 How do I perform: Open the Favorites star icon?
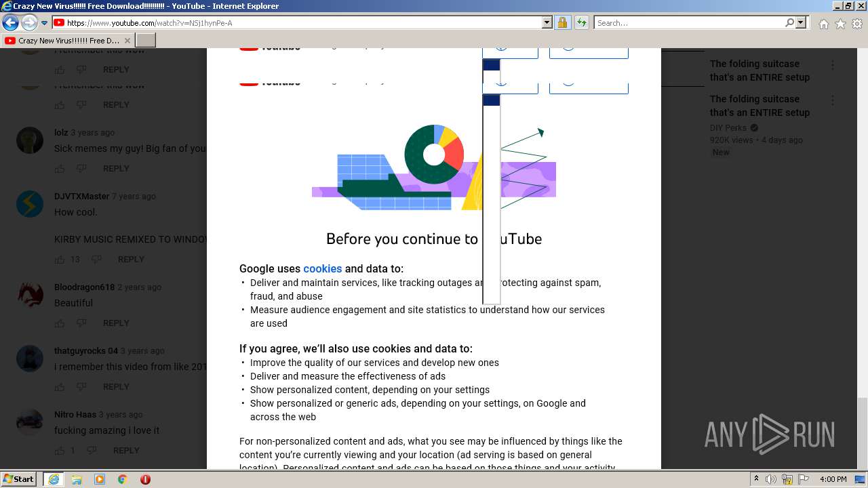840,24
